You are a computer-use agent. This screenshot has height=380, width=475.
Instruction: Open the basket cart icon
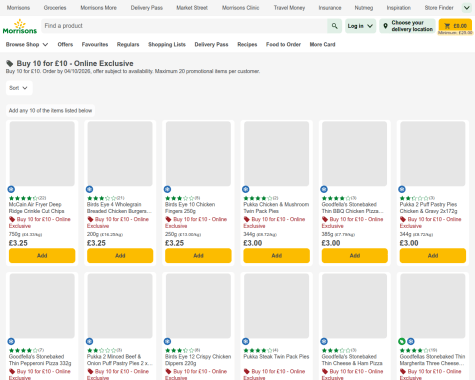447,26
